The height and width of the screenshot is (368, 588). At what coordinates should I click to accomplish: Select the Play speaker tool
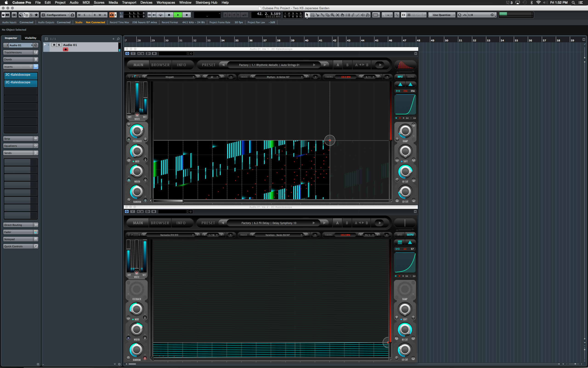(x=363, y=15)
